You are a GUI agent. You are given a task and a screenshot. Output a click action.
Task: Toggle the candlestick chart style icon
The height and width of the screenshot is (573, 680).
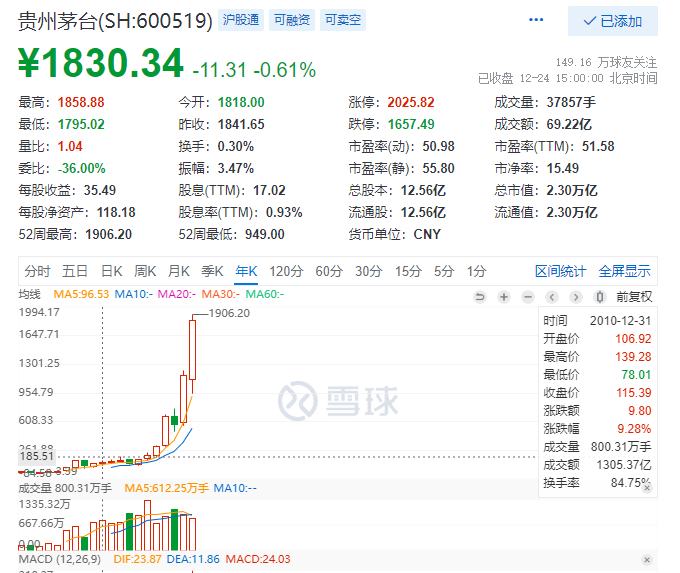coord(600,297)
